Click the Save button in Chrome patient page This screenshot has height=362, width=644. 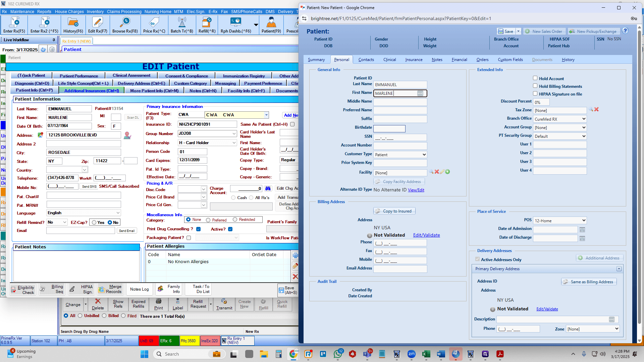[506, 31]
